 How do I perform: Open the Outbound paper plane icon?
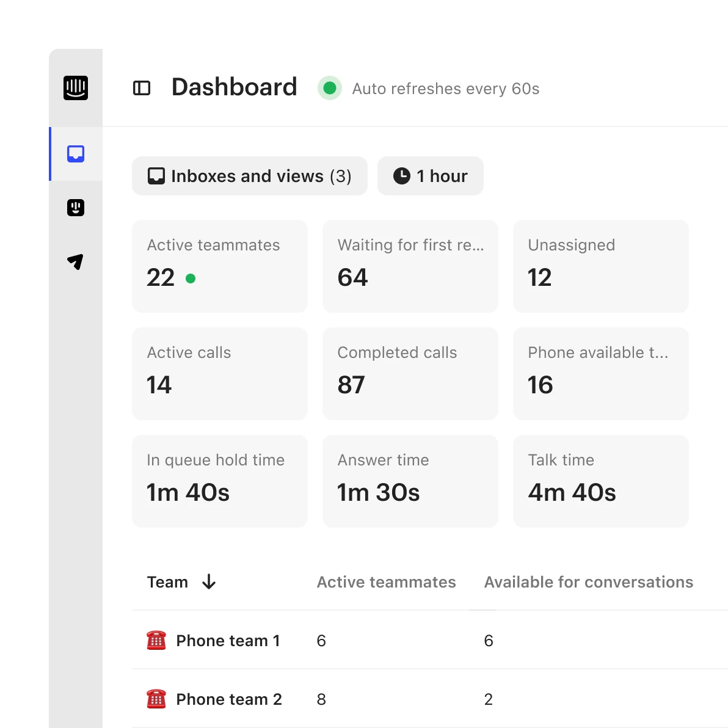click(76, 261)
